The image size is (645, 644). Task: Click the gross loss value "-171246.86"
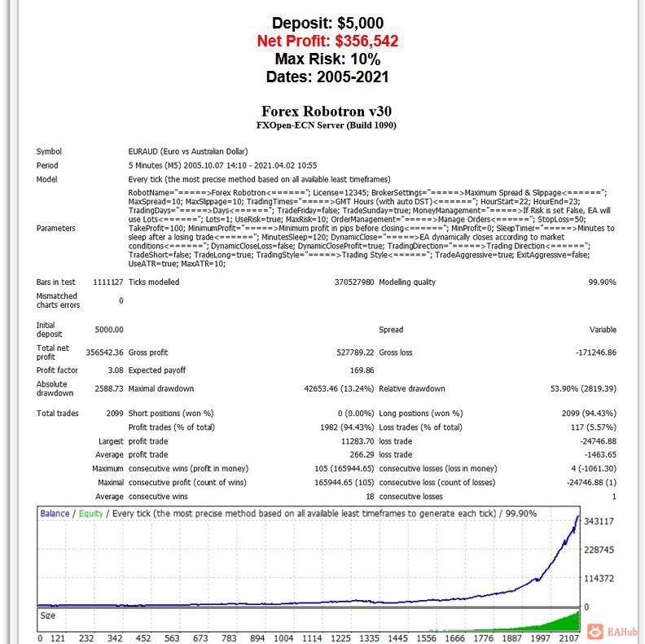pos(596,353)
